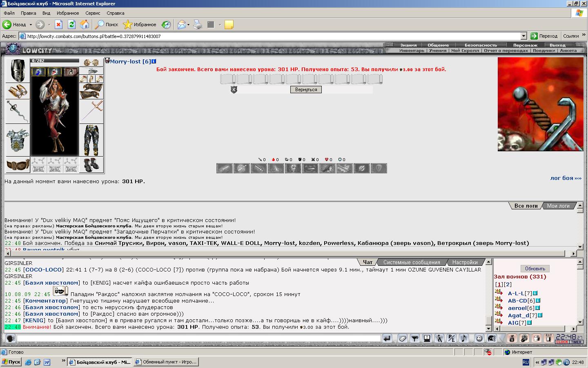This screenshot has height=368, width=588.
Task: Open the silver chest armor slot
Action: click(x=18, y=140)
